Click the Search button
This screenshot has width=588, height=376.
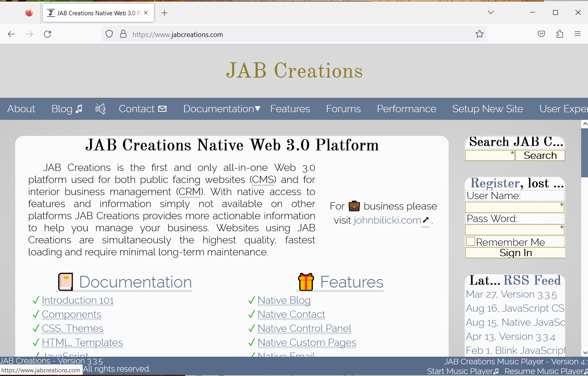[540, 155]
